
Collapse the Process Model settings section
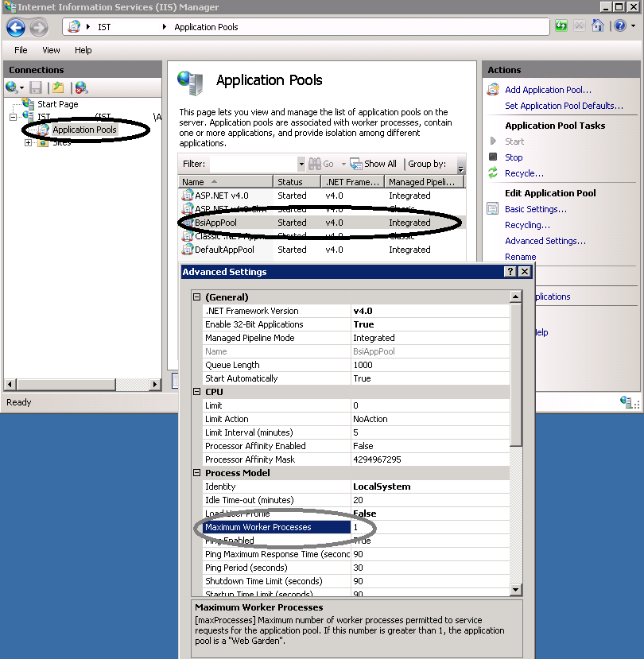pyautogui.click(x=196, y=473)
